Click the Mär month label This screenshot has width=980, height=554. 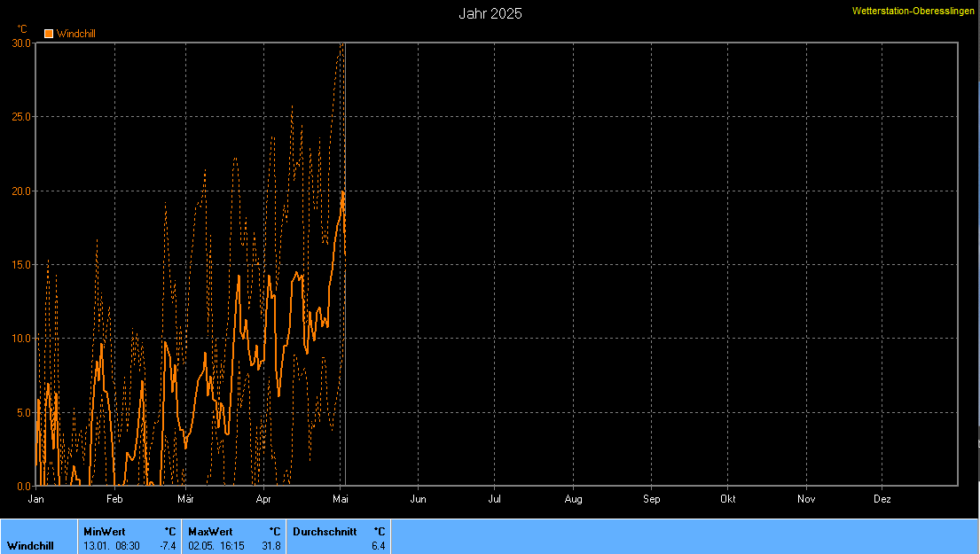coord(185,499)
